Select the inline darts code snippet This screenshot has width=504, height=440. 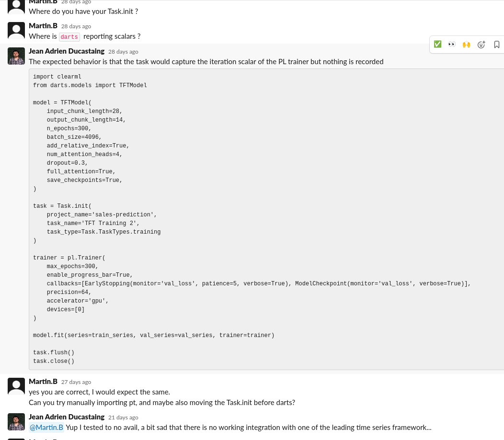pyautogui.click(x=69, y=37)
